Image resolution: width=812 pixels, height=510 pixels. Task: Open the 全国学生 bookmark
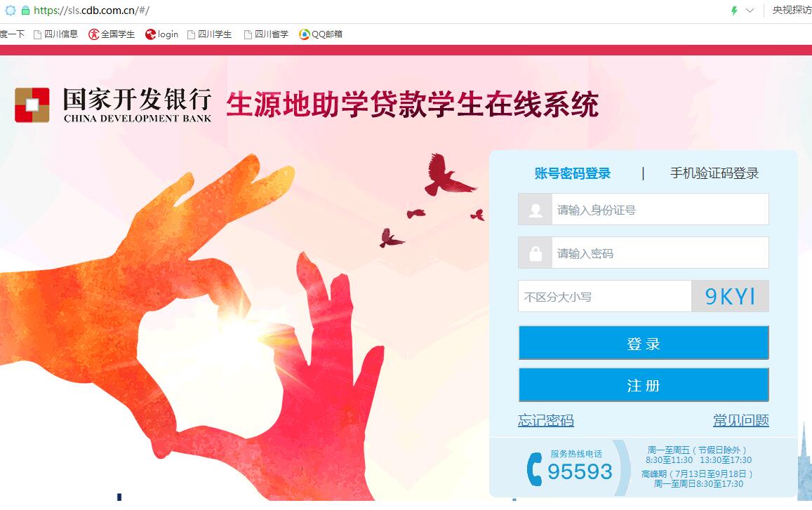112,34
